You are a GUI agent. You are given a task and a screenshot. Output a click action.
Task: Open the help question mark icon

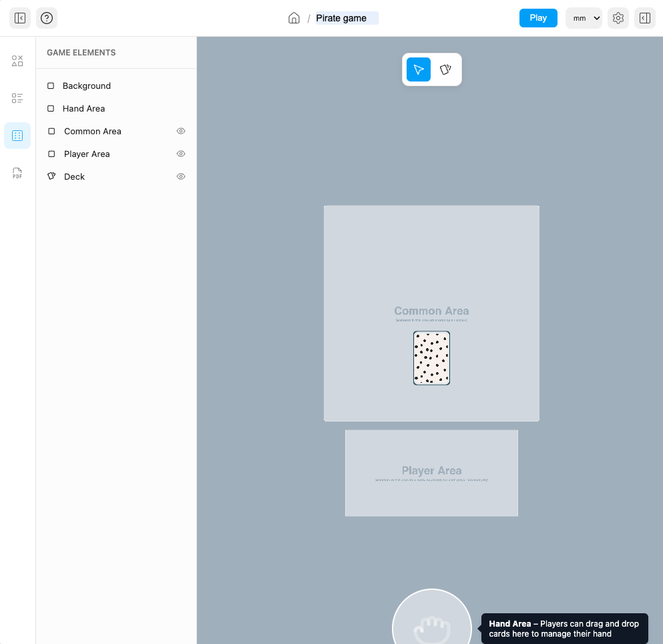click(x=47, y=18)
